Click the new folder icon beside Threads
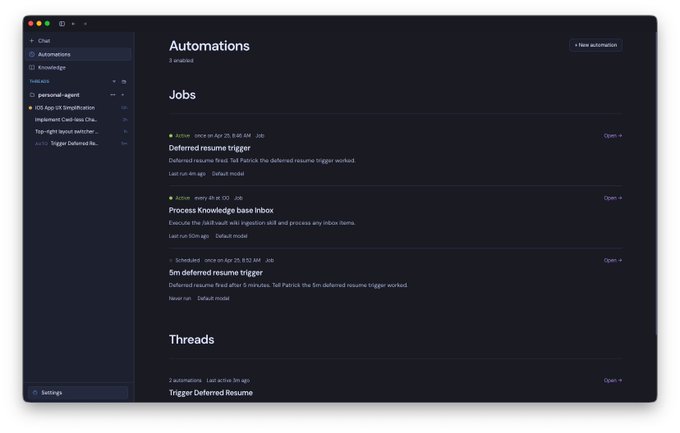Viewport: 680px width, 433px height. [x=124, y=82]
